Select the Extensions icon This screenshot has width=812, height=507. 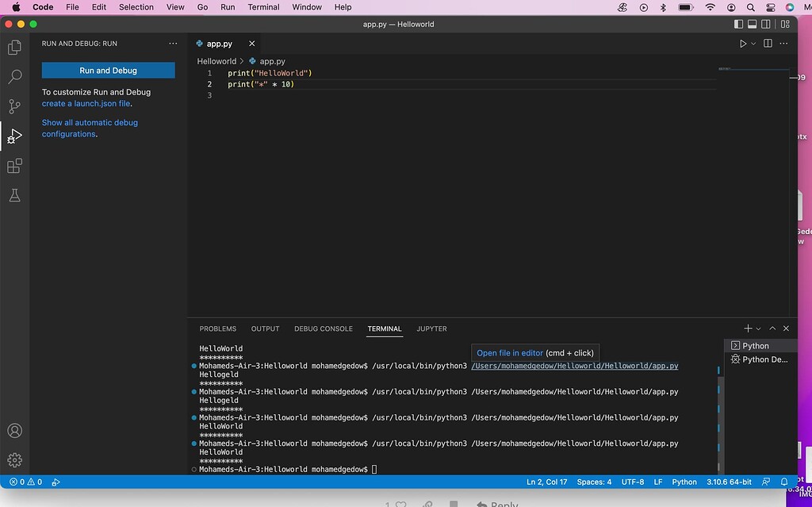tap(14, 166)
